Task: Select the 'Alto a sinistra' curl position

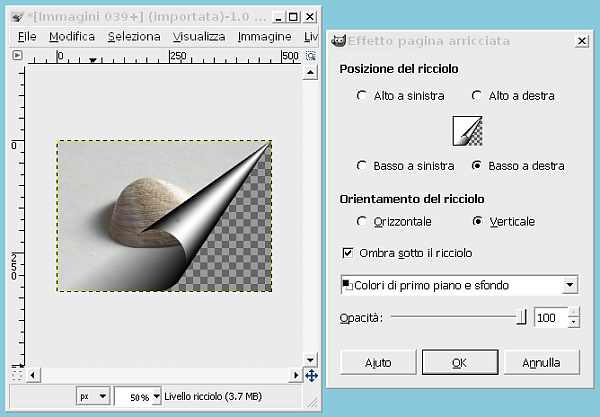Action: (361, 96)
